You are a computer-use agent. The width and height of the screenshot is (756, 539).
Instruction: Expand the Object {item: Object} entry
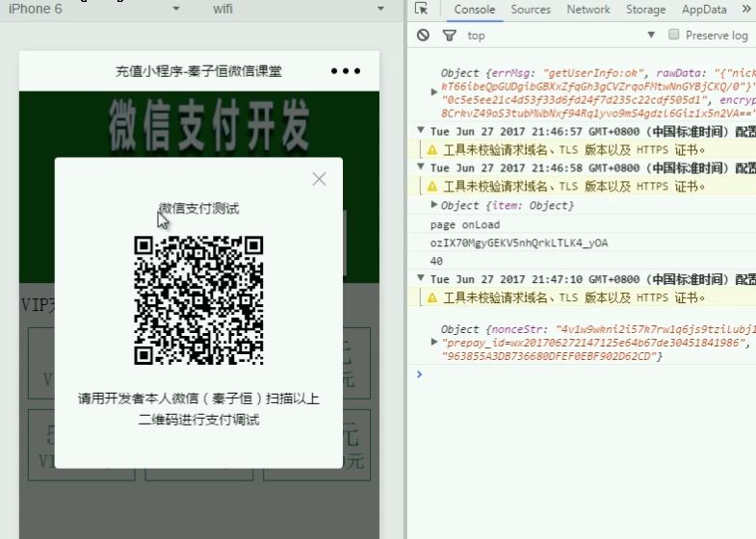[x=434, y=205]
